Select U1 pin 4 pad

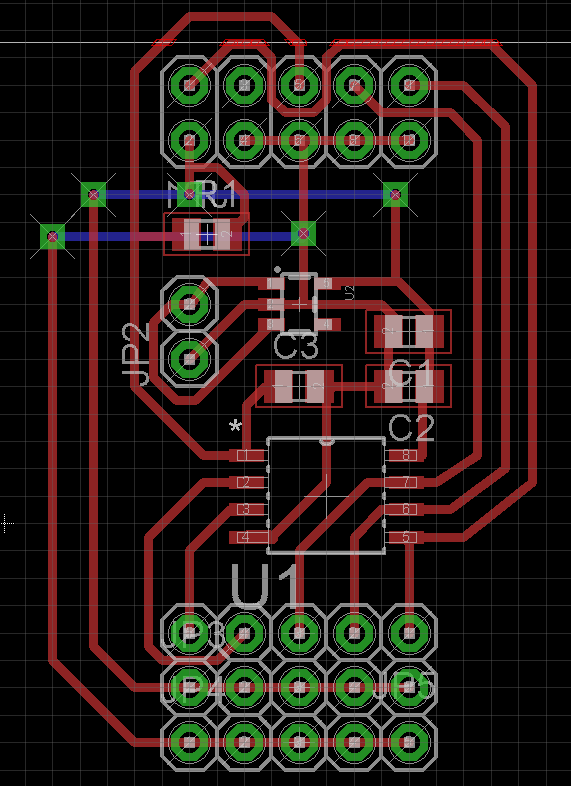(x=247, y=537)
